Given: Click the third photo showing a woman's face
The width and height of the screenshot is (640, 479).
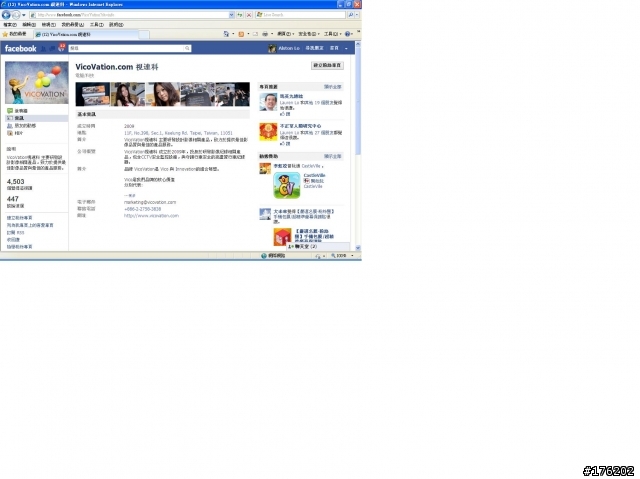Looking at the screenshot, I should click(163, 94).
